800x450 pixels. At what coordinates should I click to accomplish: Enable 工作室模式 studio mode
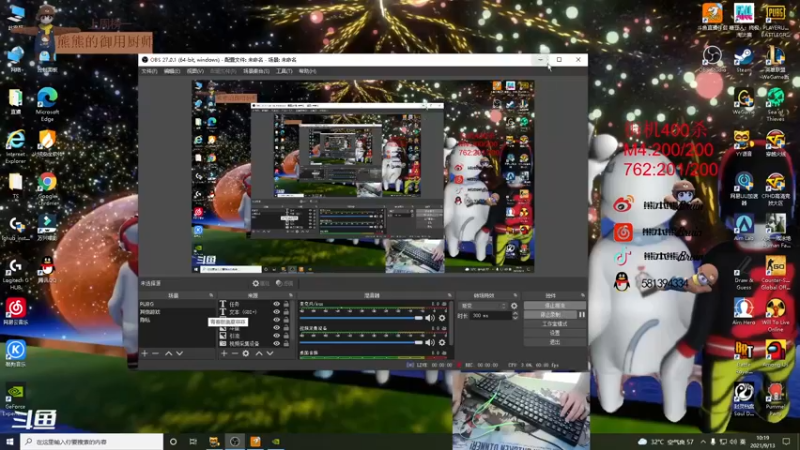coord(555,324)
